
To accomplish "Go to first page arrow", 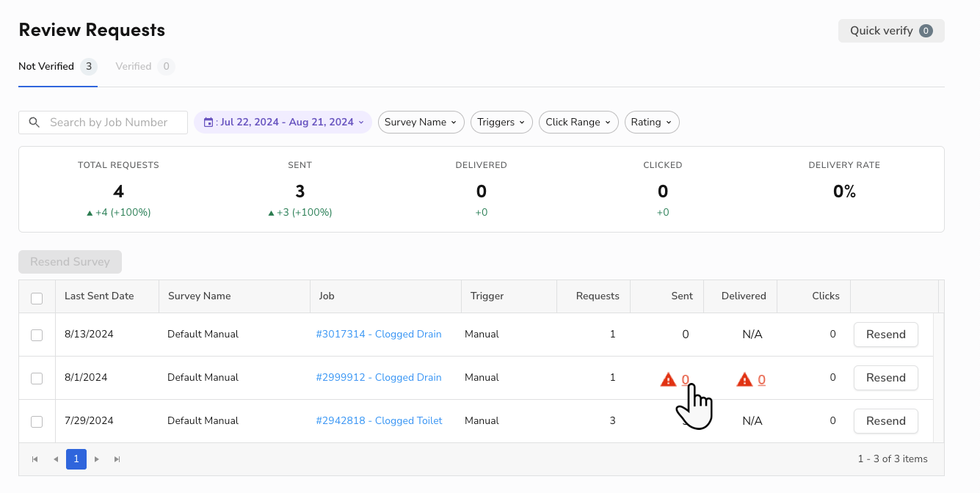I will tap(35, 459).
